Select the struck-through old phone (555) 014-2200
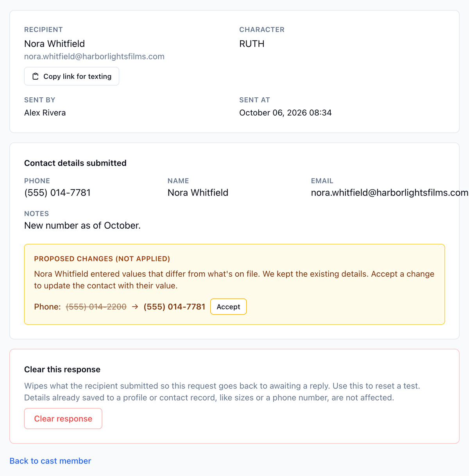The height and width of the screenshot is (476, 469). tap(96, 307)
